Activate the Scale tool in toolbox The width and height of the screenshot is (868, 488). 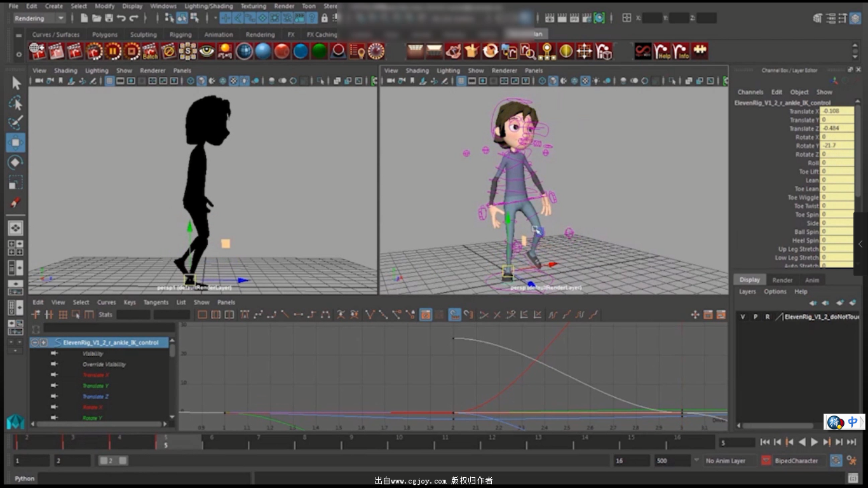pyautogui.click(x=16, y=183)
